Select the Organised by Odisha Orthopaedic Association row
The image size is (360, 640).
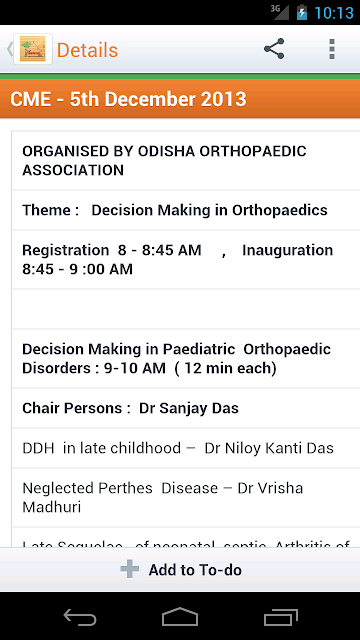click(x=186, y=160)
